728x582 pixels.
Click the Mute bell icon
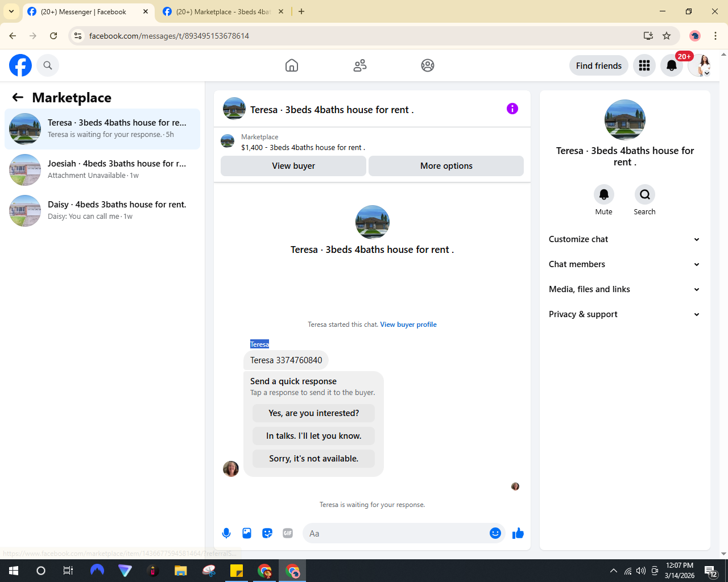pyautogui.click(x=604, y=194)
